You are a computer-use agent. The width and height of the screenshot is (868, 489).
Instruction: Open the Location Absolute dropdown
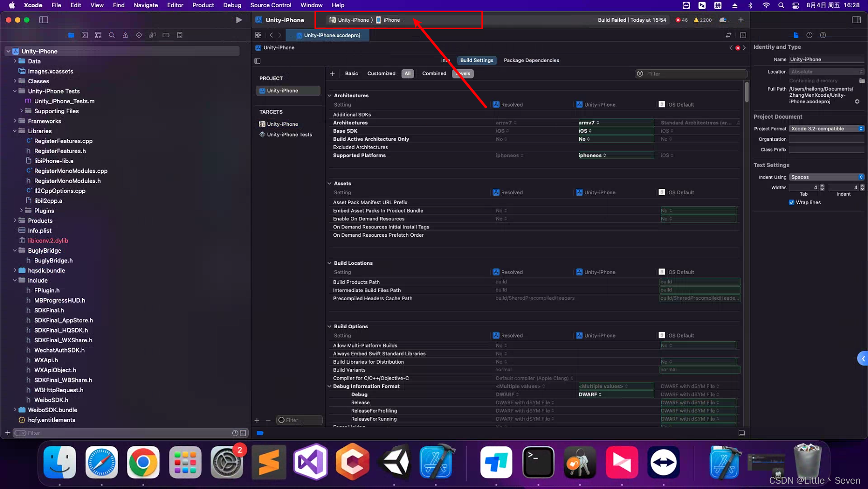pos(826,72)
